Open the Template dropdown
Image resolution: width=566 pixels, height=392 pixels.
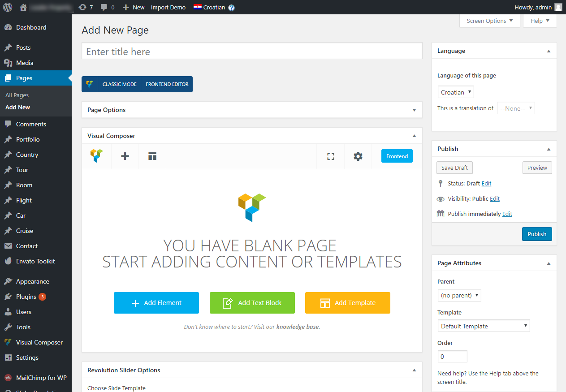coord(484,326)
